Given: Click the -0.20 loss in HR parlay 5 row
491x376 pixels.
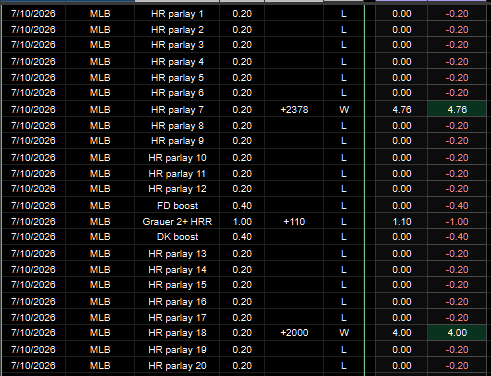Looking at the screenshot, I should 457,78.
